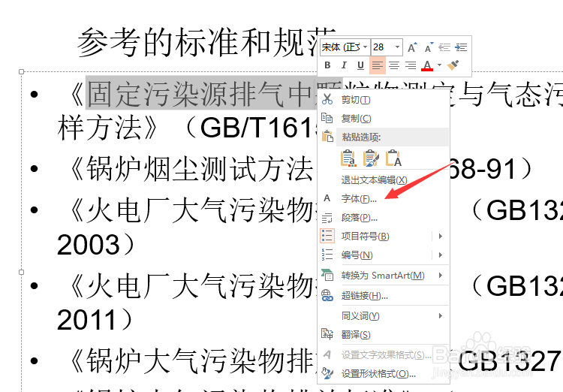Select the middle-left text box resize handle
The height and width of the screenshot is (392, 563).
(x=22, y=272)
